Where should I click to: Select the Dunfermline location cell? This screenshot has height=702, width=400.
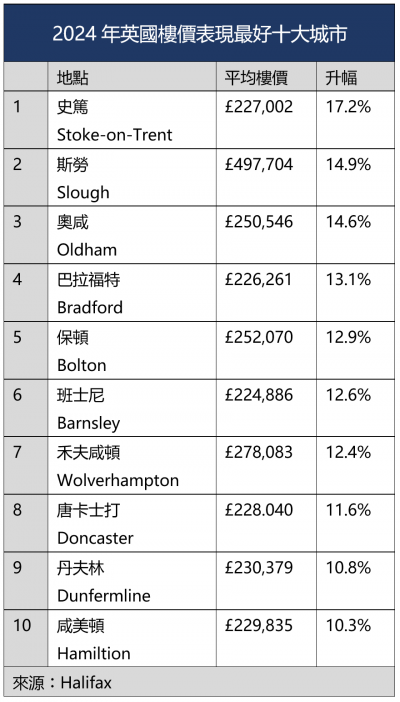(x=132, y=581)
